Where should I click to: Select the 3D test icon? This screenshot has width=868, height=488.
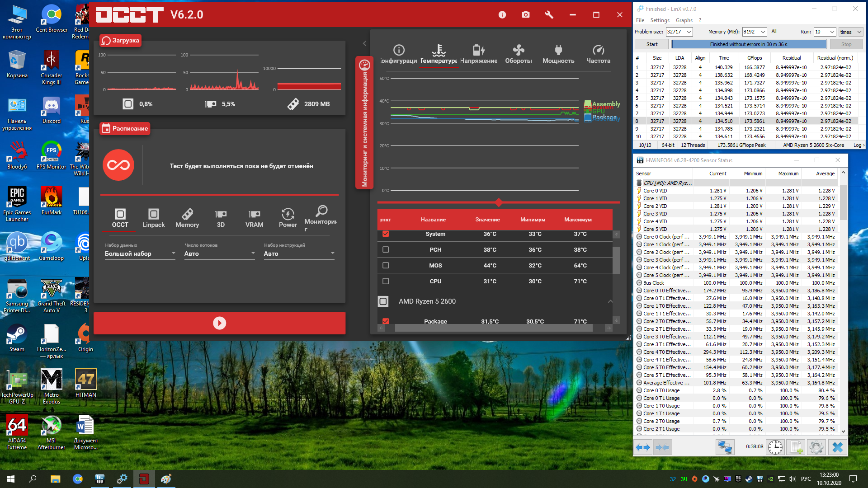(221, 218)
